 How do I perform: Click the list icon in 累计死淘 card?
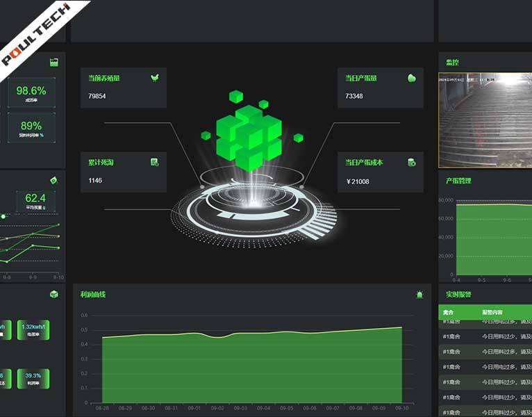point(155,163)
